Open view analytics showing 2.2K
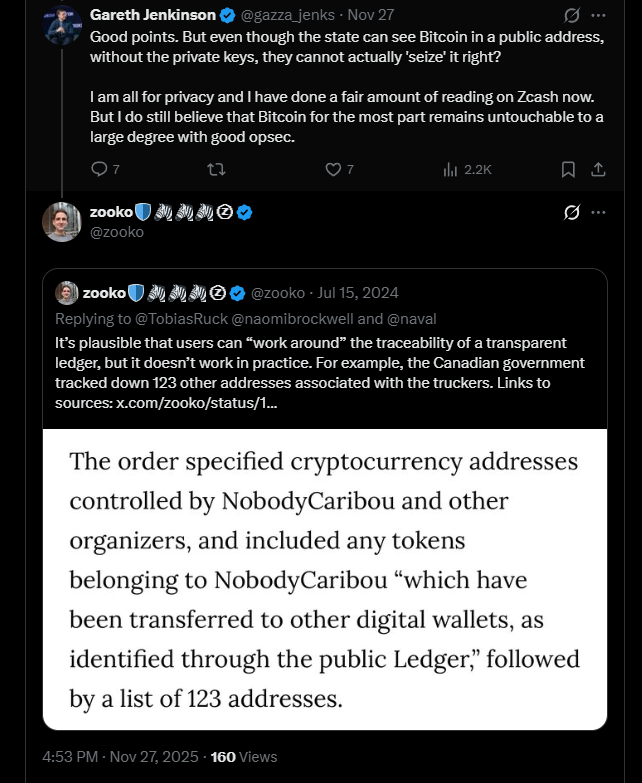Viewport: 642px width, 783px height. [467, 169]
